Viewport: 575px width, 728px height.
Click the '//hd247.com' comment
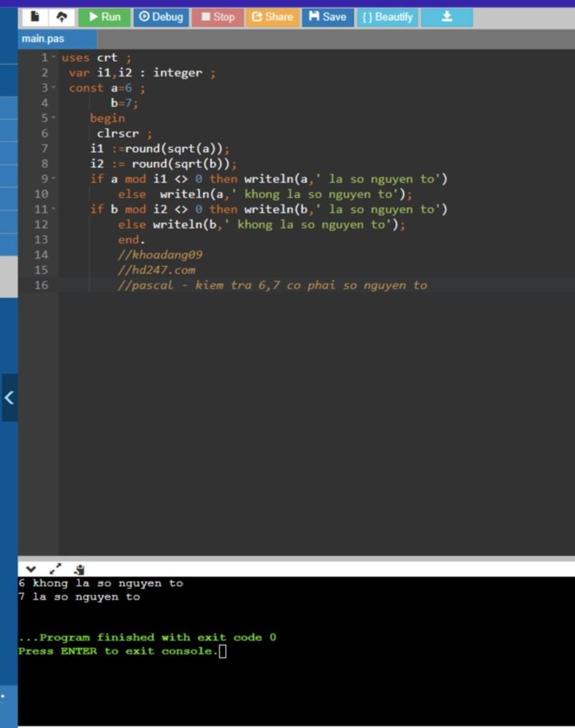tap(157, 270)
